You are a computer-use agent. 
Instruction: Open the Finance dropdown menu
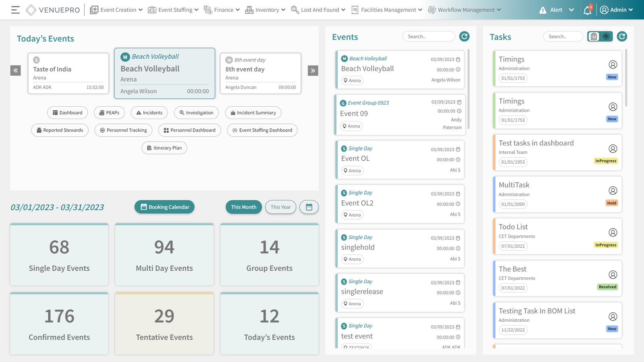tap(222, 10)
